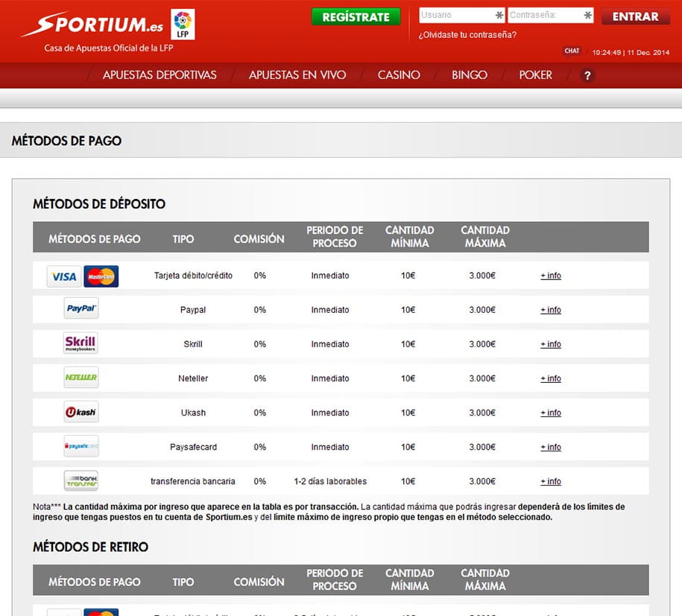Open the Apuestas Deportivas menu

point(160,75)
